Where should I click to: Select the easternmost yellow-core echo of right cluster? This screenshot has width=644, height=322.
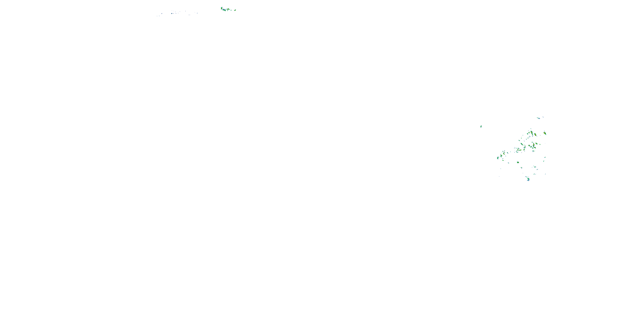(x=545, y=134)
